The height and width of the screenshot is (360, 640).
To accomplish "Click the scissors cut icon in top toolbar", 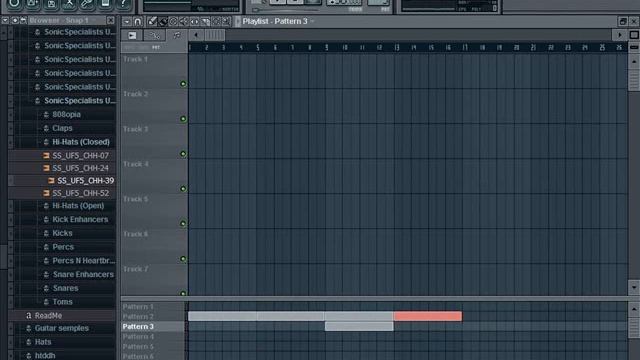I will (69, 4).
